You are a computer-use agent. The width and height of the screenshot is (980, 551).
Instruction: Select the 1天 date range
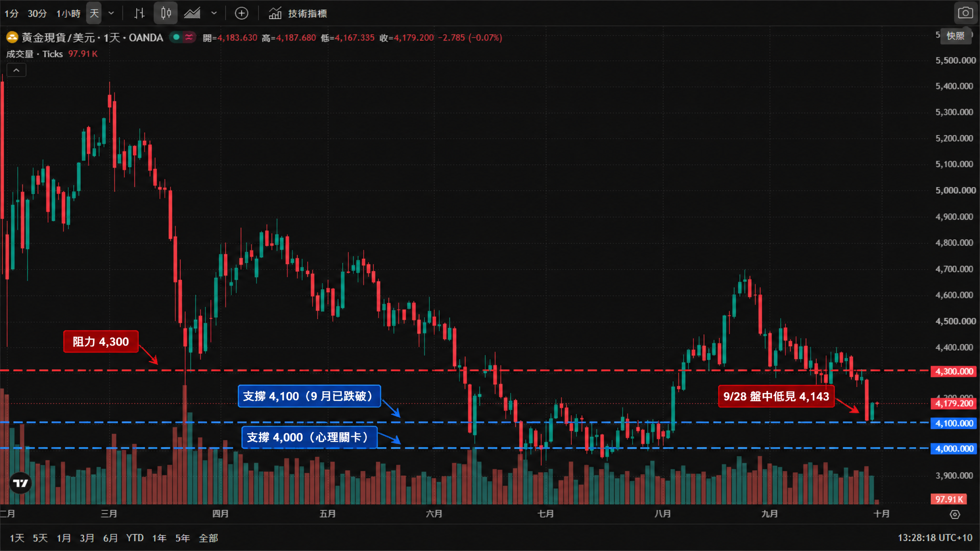pyautogui.click(x=17, y=538)
